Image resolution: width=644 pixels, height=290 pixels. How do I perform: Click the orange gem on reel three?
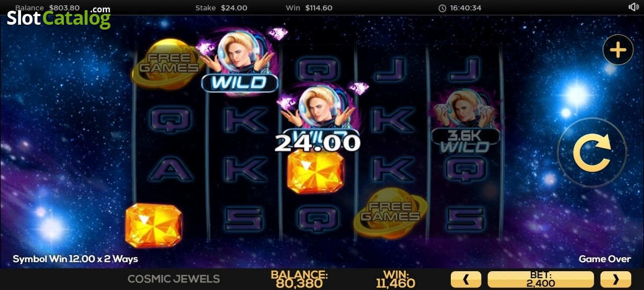click(315, 172)
